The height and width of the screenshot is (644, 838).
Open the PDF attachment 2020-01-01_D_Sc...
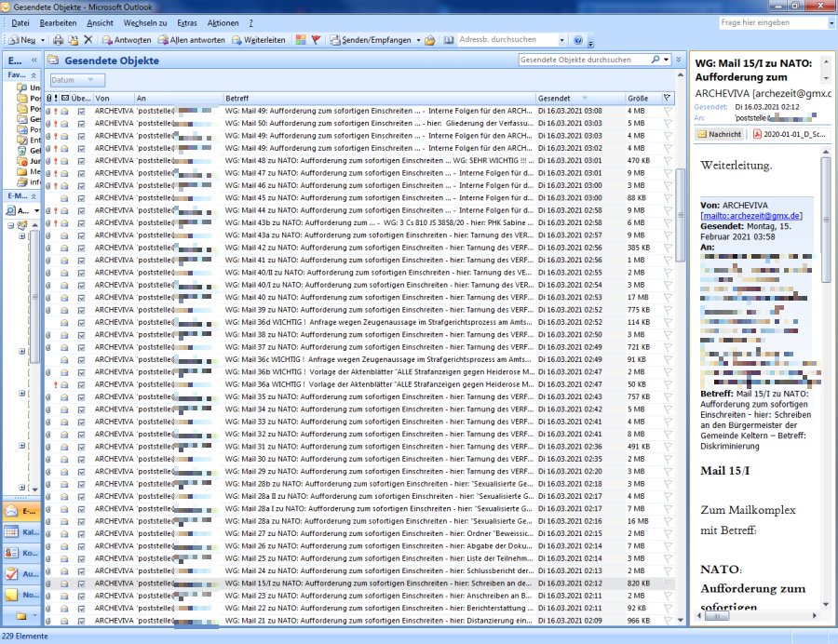coord(790,134)
